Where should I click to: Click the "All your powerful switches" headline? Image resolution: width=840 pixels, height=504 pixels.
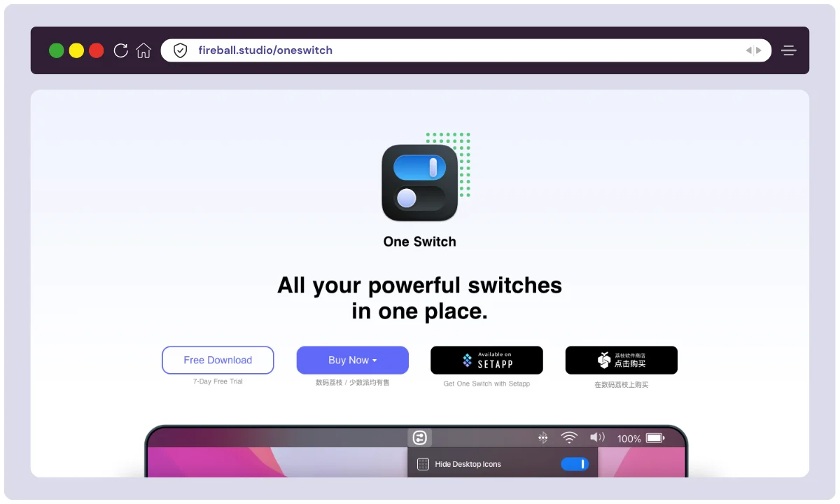(x=420, y=286)
